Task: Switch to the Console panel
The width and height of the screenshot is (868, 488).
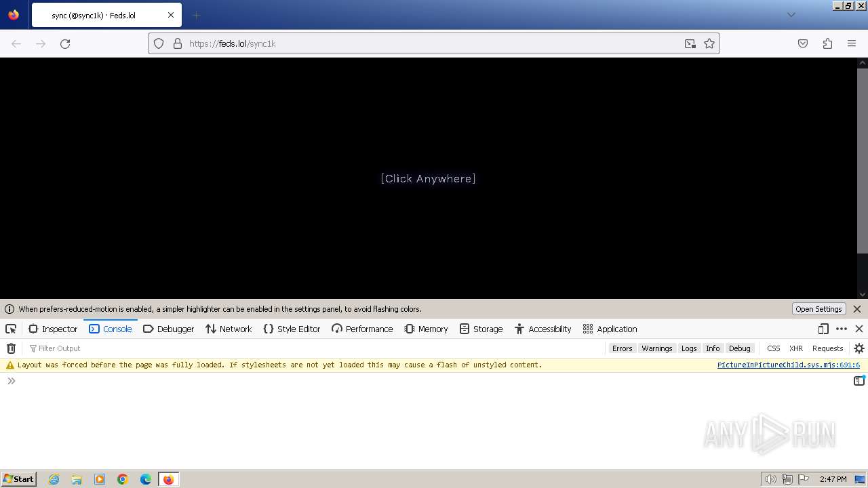Action: click(111, 329)
